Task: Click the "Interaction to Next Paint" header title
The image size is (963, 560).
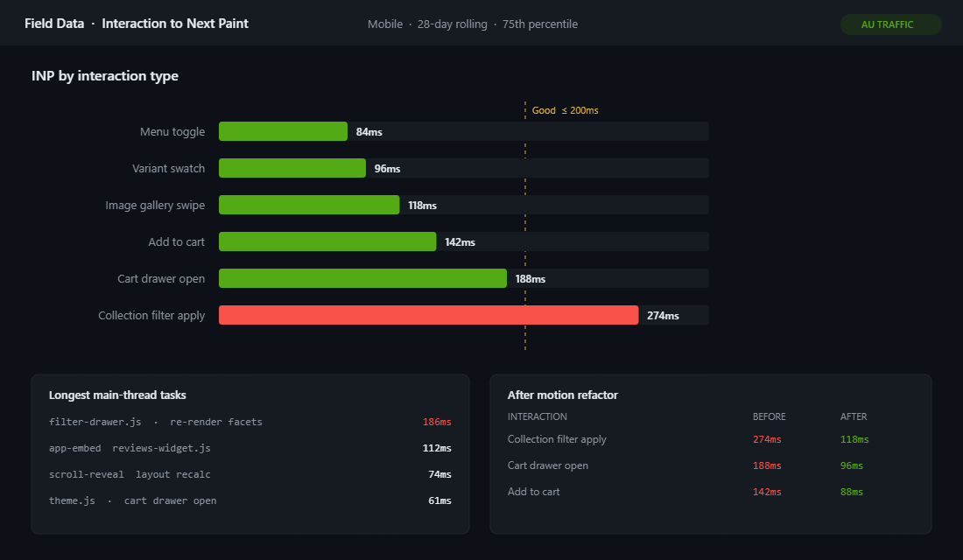Action: [x=175, y=24]
